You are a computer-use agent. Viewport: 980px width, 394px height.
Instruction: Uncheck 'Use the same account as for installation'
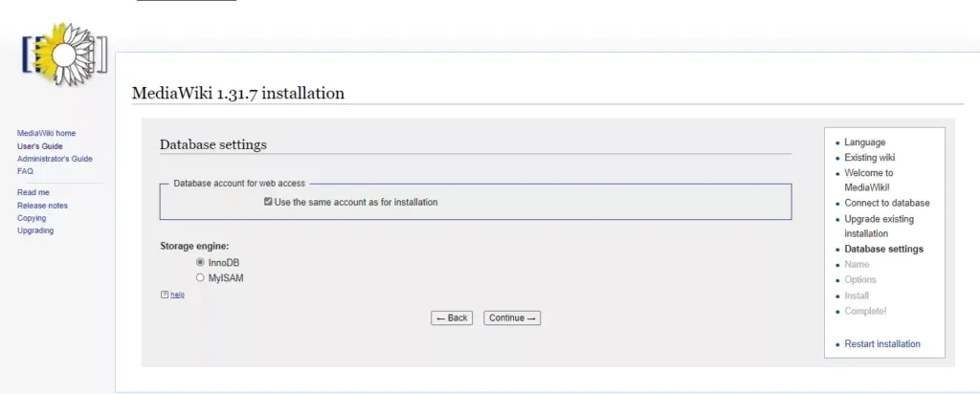[x=269, y=202]
